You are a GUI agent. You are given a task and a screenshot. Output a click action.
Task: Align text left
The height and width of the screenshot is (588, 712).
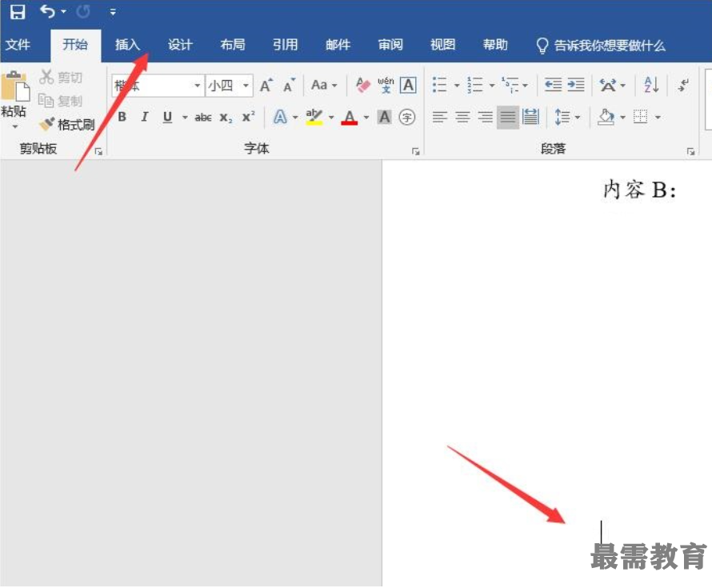439,117
